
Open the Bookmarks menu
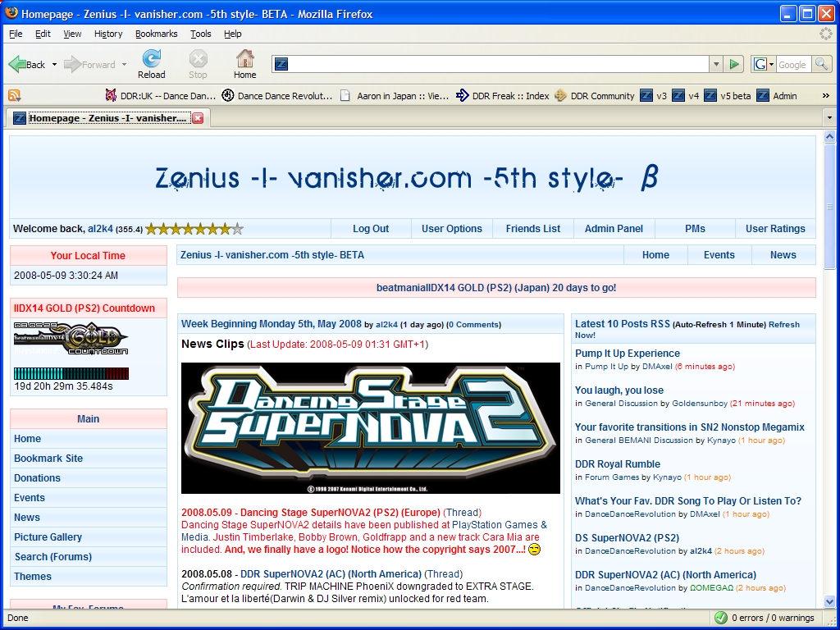point(157,34)
